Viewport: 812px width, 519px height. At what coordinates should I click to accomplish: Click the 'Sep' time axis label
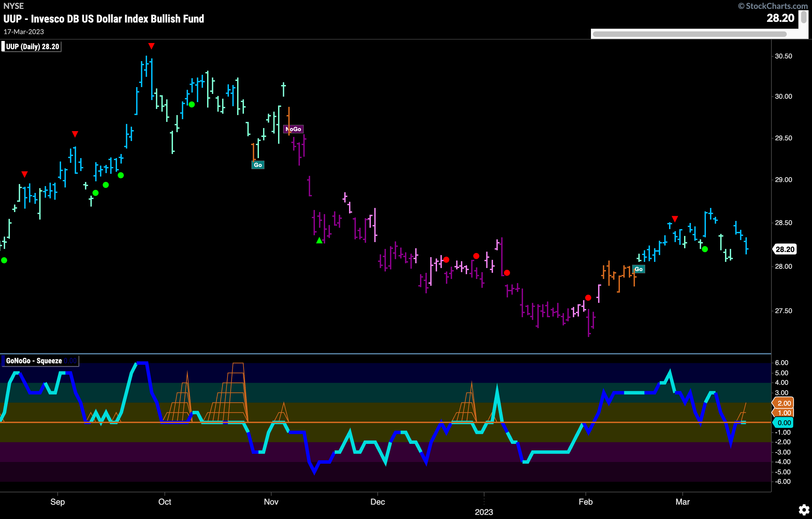(x=57, y=502)
